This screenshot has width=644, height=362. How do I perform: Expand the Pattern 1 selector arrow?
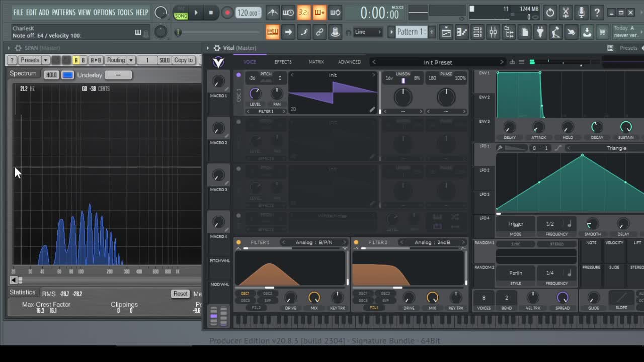click(391, 32)
